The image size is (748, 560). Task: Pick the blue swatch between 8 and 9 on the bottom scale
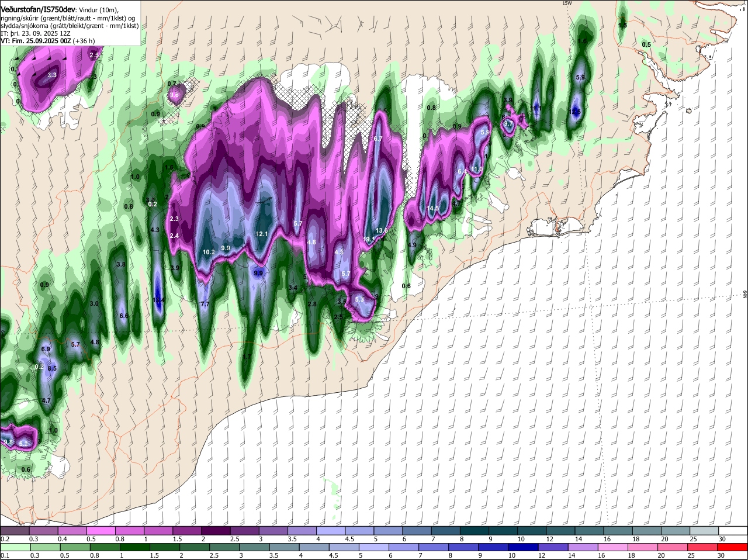[463, 547]
